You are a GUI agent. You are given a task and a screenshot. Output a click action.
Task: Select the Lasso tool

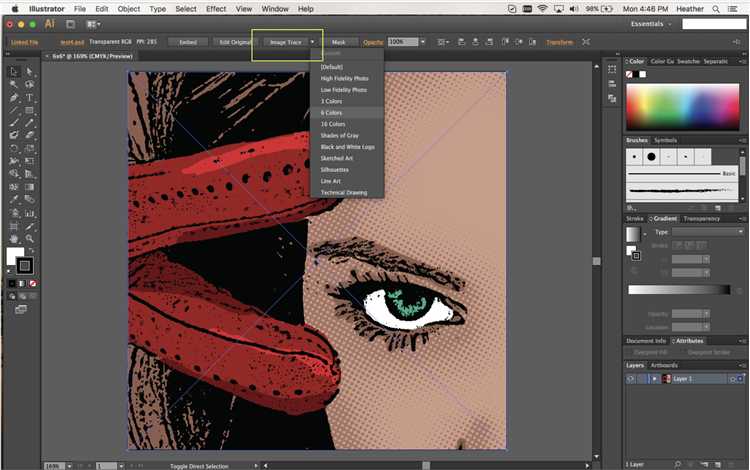(x=29, y=85)
